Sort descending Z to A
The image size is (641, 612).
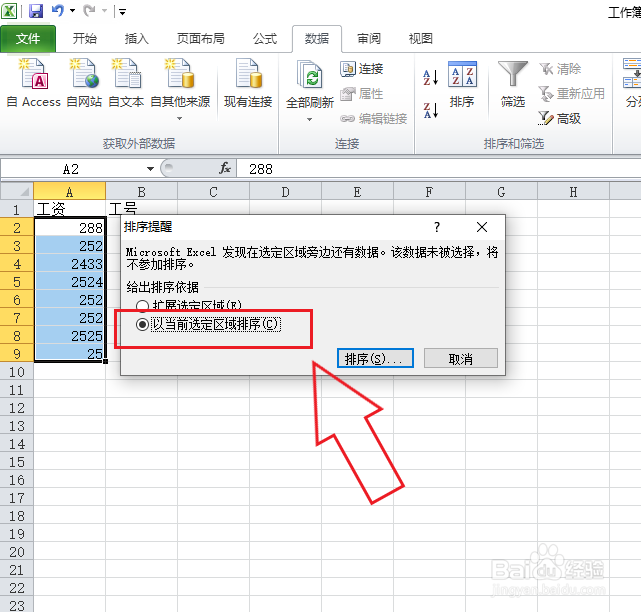tap(430, 110)
